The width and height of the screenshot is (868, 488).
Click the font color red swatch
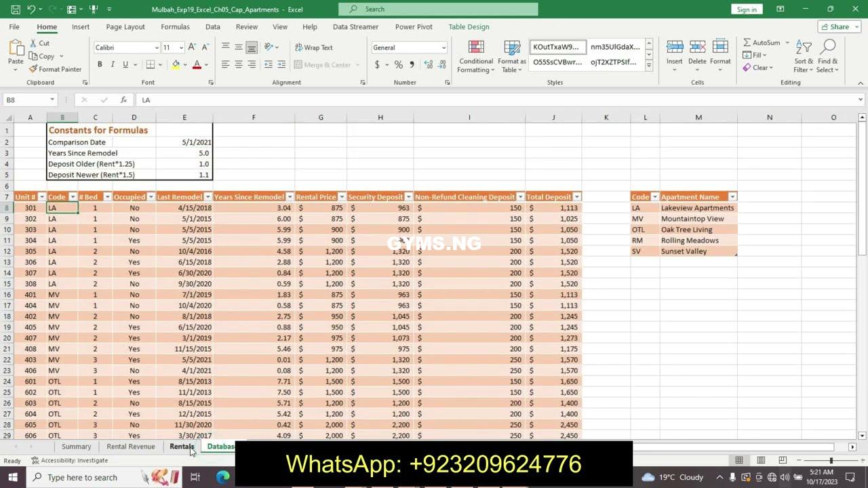197,64
